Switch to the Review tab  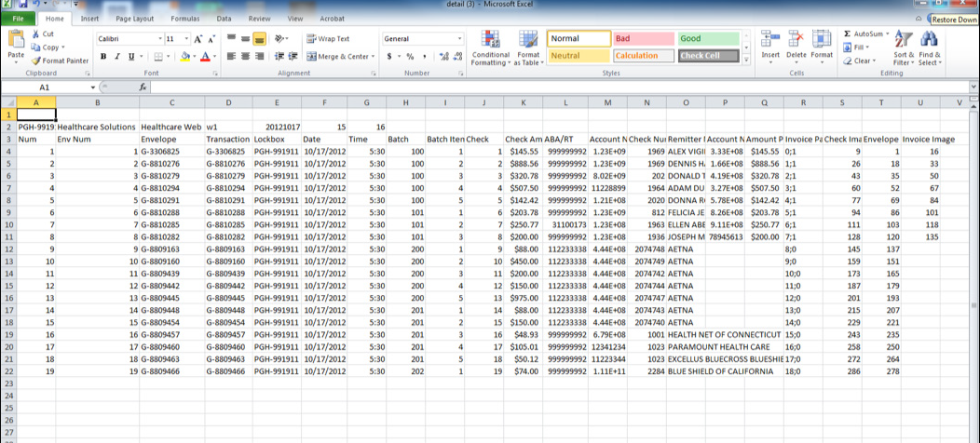tap(259, 19)
